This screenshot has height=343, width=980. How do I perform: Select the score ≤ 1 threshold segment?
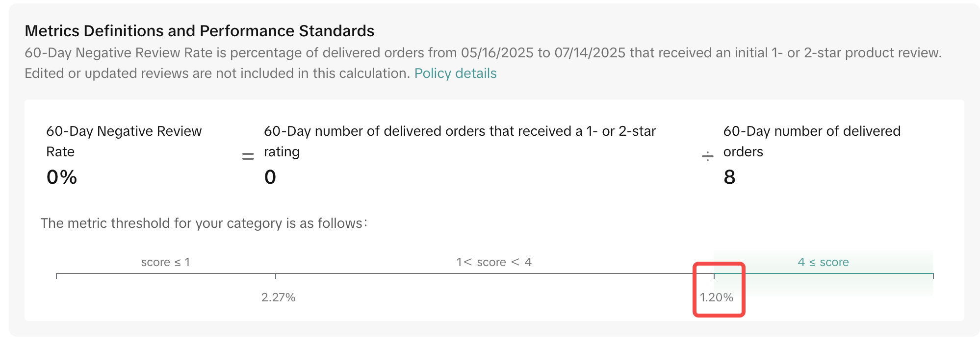click(165, 262)
